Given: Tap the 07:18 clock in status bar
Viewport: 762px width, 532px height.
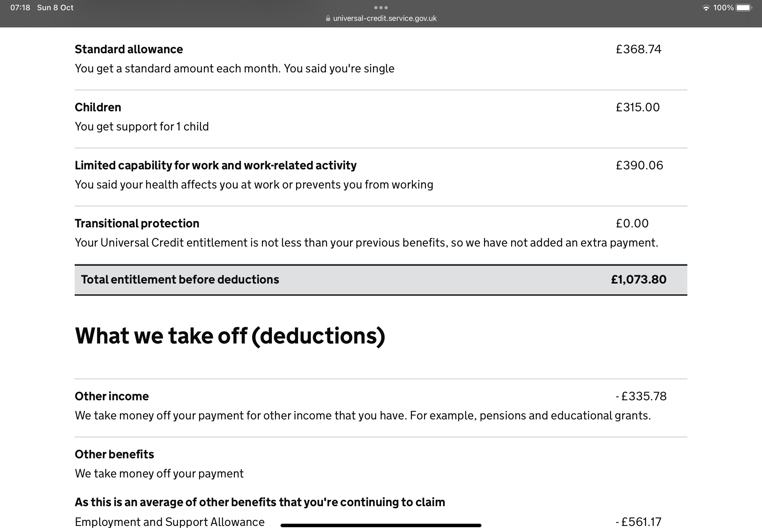Looking at the screenshot, I should coord(20,8).
